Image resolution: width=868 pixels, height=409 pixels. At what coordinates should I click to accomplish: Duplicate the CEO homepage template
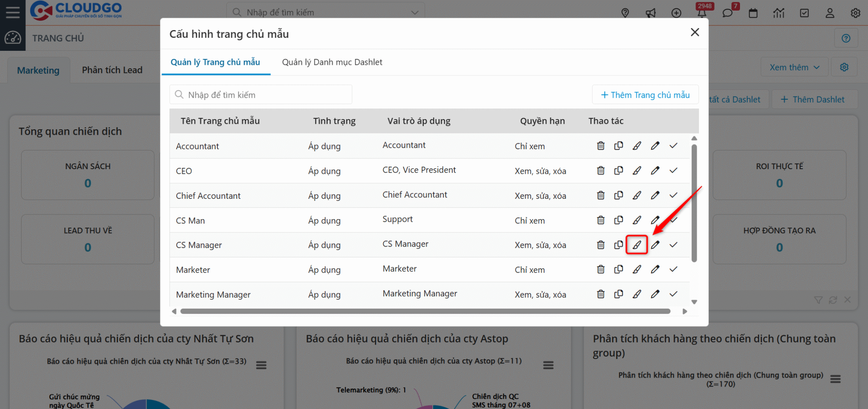coord(619,170)
